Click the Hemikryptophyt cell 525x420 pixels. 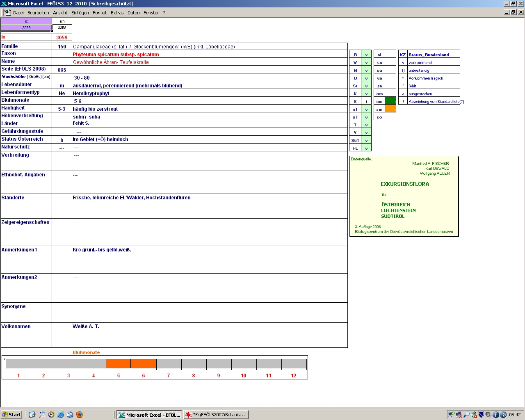coord(210,93)
